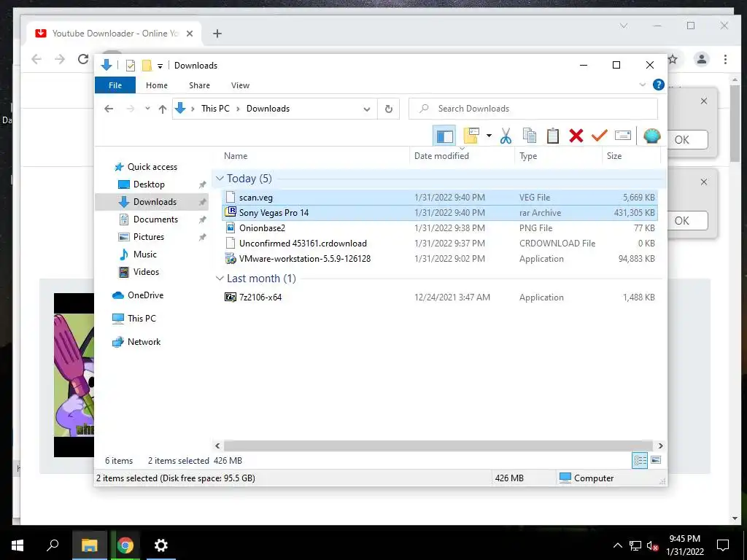
Task: Open the Home ribbon tab
Action: [157, 85]
